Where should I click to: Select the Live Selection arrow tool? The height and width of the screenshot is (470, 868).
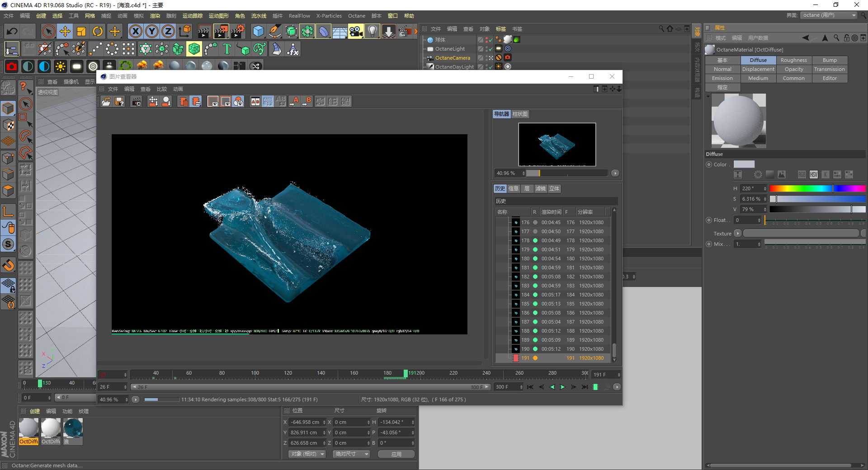coord(48,31)
